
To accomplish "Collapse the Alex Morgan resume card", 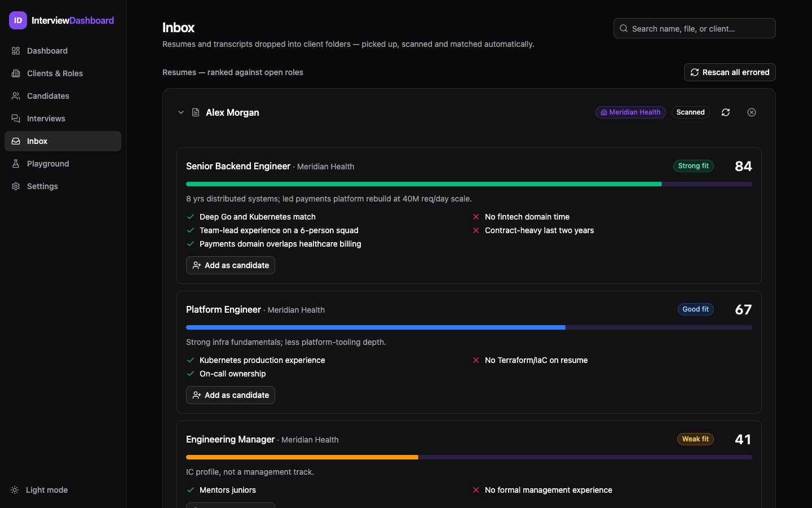I will 181,112.
